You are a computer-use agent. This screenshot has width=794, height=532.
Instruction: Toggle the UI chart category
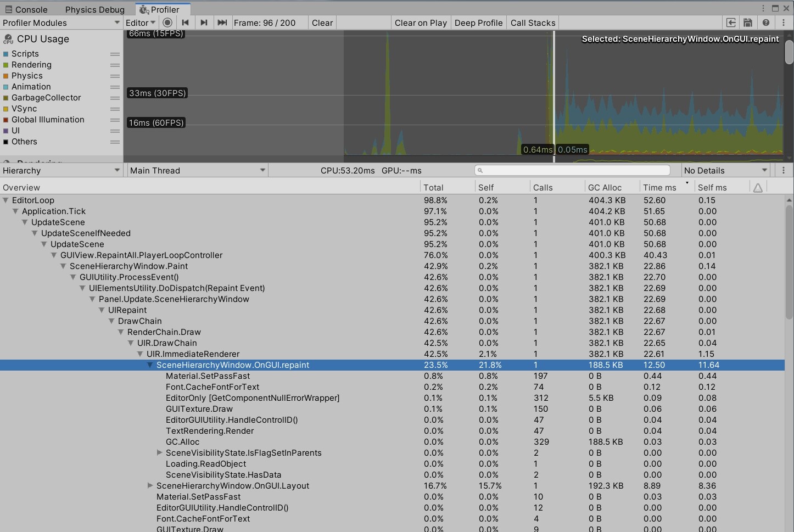5,131
